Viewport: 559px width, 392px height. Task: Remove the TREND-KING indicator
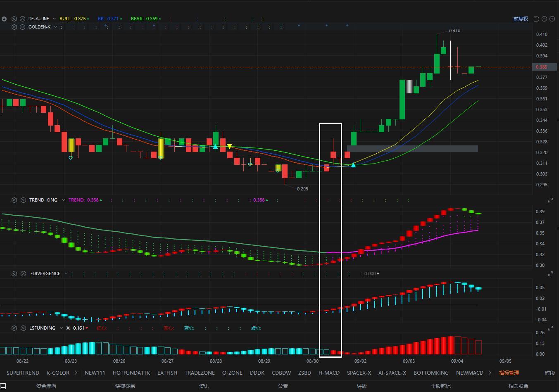[x=23, y=200]
